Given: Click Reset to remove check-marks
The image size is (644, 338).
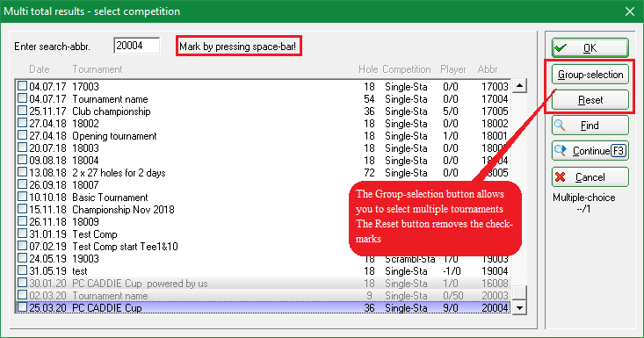Looking at the screenshot, I should coord(590,100).
